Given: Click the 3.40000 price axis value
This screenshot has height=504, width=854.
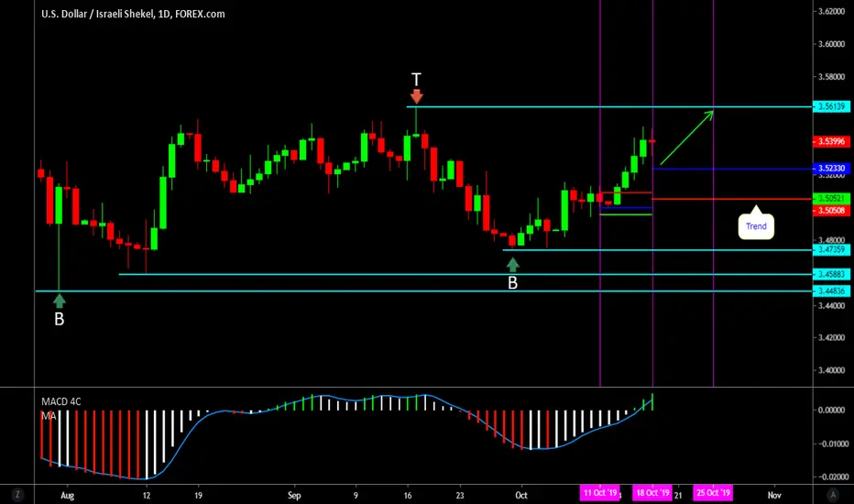Looking at the screenshot, I should click(x=831, y=370).
